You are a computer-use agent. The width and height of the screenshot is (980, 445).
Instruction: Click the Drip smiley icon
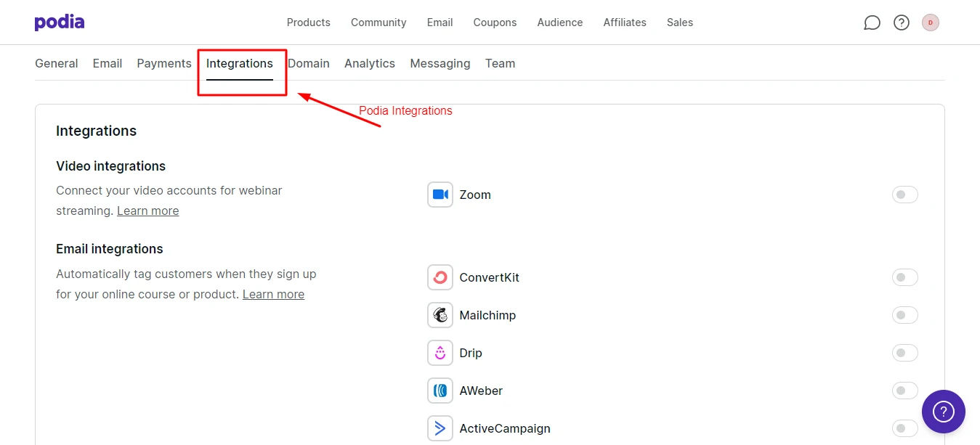(x=440, y=353)
